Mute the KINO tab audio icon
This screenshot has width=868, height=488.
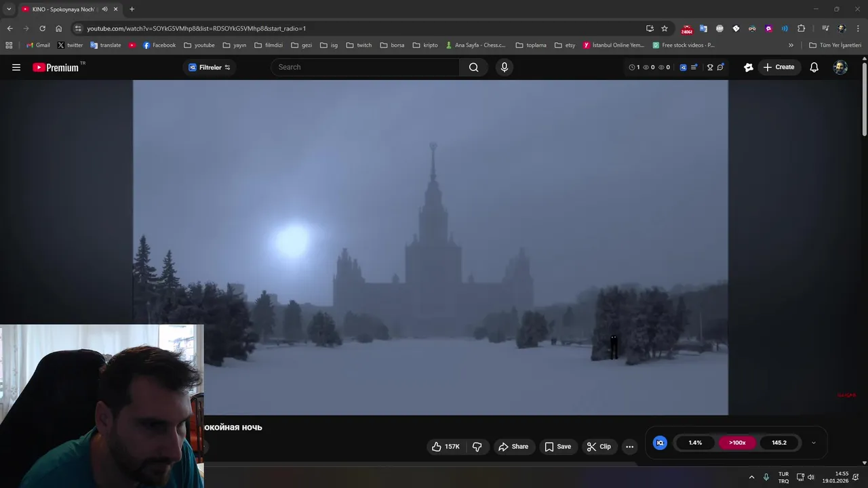pos(104,9)
